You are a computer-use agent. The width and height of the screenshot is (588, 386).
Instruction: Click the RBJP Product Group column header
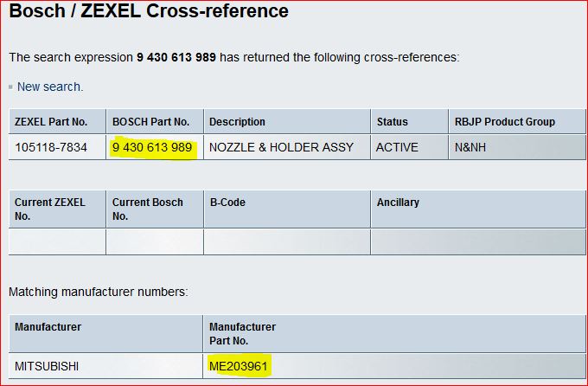click(x=505, y=122)
